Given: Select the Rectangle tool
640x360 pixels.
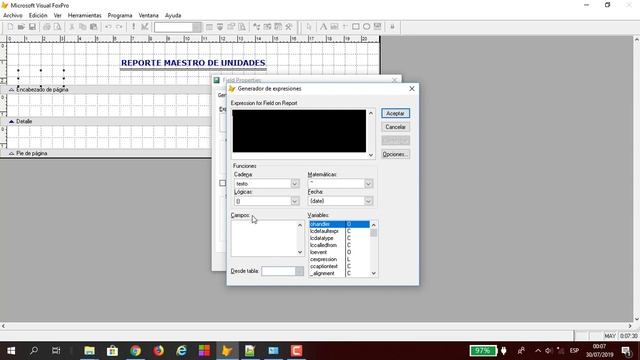Looking at the screenshot, I should [356, 27].
